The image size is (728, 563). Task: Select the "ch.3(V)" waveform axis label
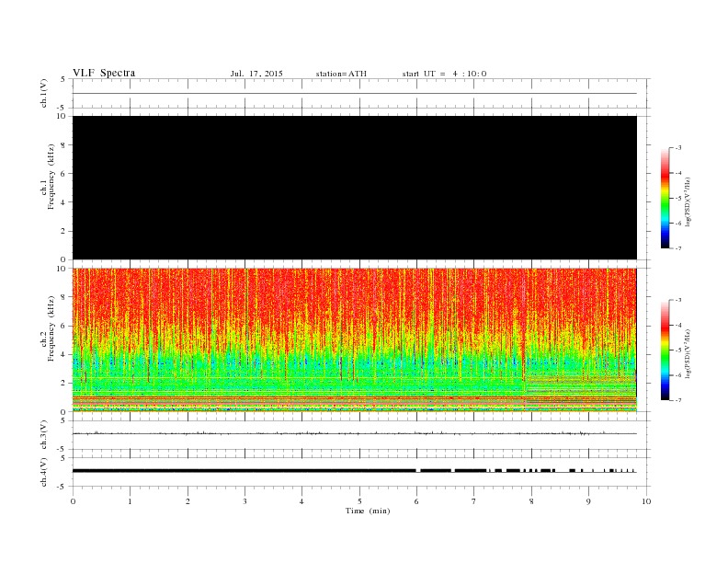click(44, 435)
